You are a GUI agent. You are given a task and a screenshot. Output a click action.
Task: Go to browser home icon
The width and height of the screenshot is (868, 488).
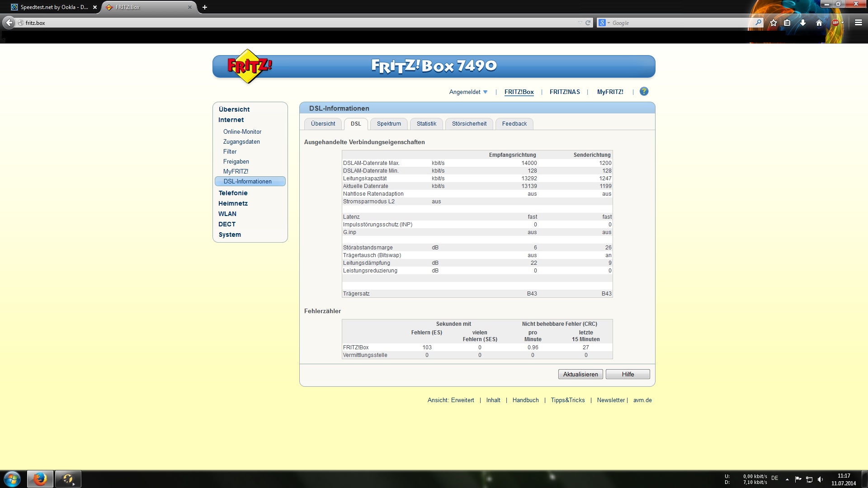pos(819,23)
